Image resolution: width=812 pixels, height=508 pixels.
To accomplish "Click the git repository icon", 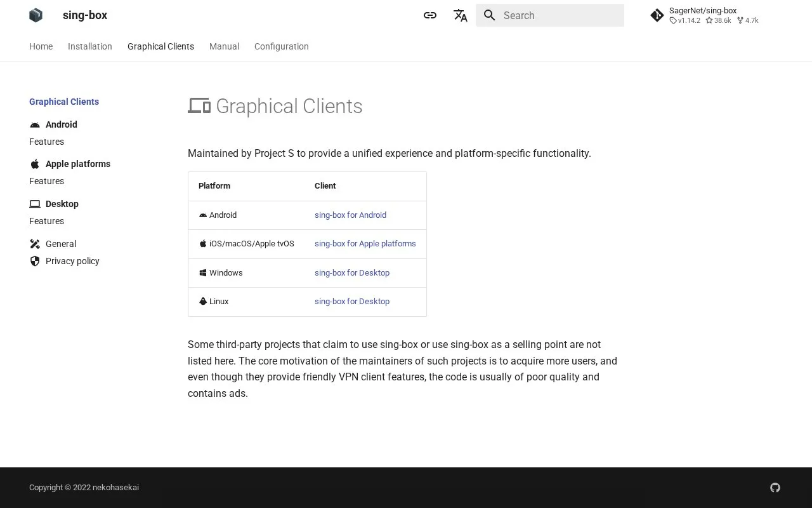I will 657,15.
